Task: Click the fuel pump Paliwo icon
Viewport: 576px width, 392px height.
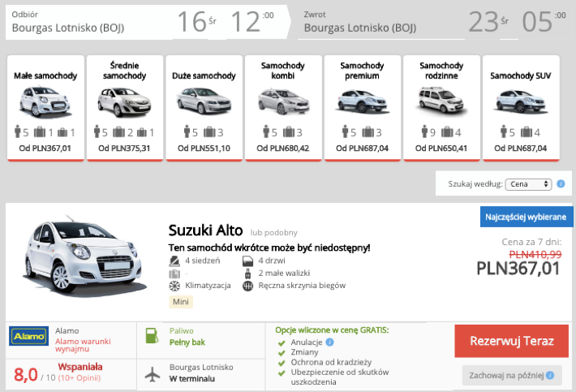Action: [152, 336]
